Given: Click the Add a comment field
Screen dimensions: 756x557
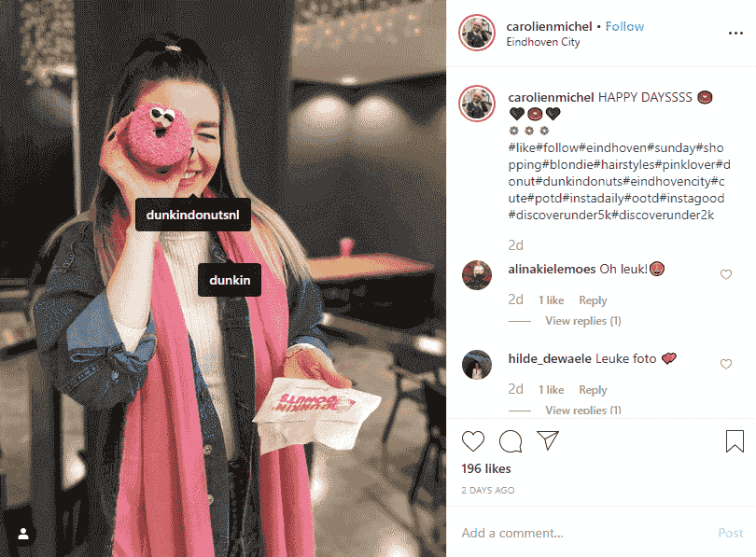Looking at the screenshot, I should click(583, 533).
